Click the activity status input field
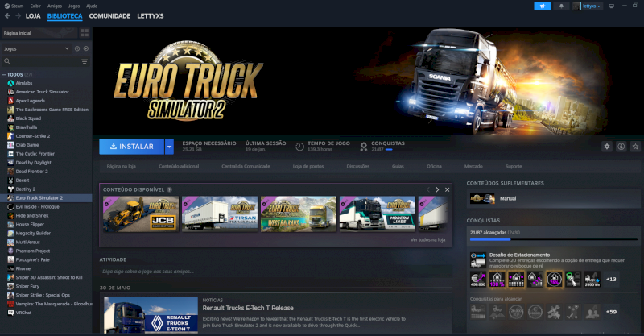Viewport: 644px width, 336px height. point(275,272)
